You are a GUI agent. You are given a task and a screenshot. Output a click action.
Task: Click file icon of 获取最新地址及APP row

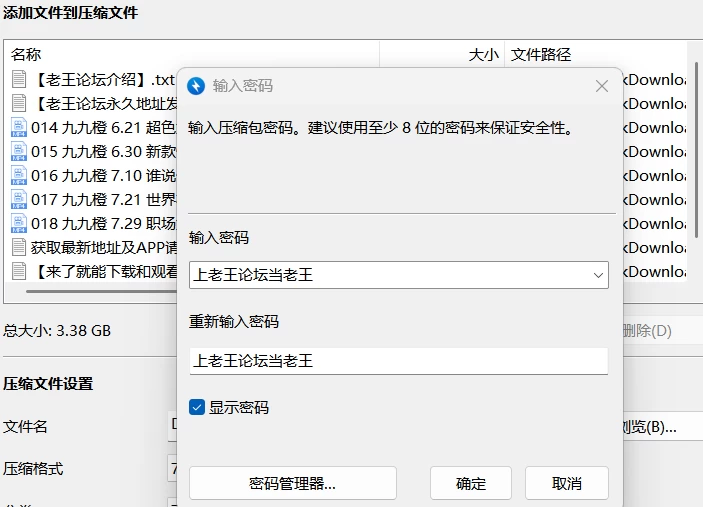pos(19,247)
